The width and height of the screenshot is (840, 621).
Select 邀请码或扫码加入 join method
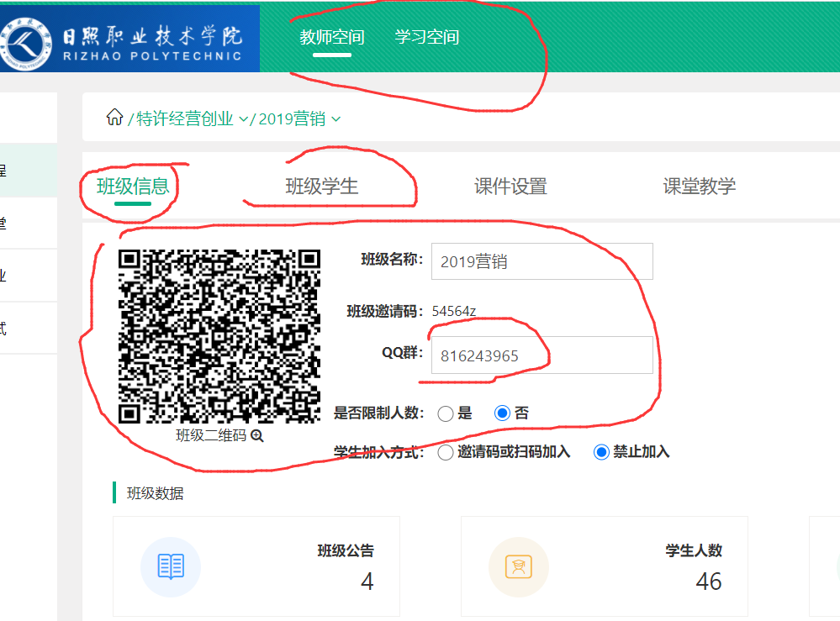coord(445,452)
